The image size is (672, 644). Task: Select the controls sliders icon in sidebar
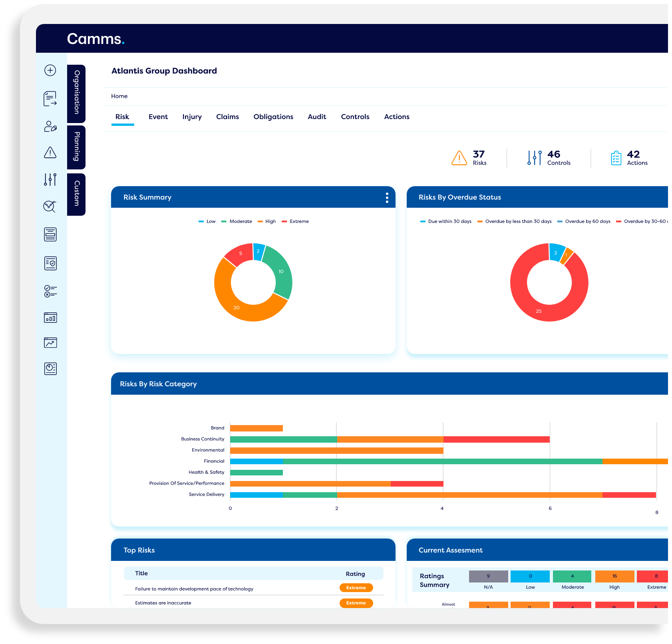pos(50,179)
